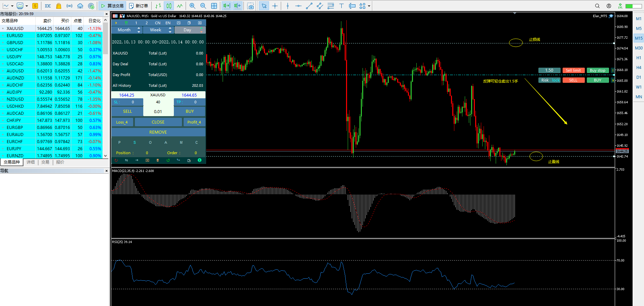Click the Loss_4 button
Screen dimensions: 644x306
click(x=122, y=122)
